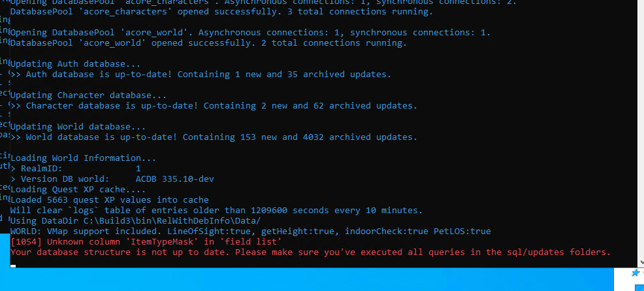The width and height of the screenshot is (644, 291).
Task: Click the "Updating Auth database..." line
Action: (x=76, y=64)
